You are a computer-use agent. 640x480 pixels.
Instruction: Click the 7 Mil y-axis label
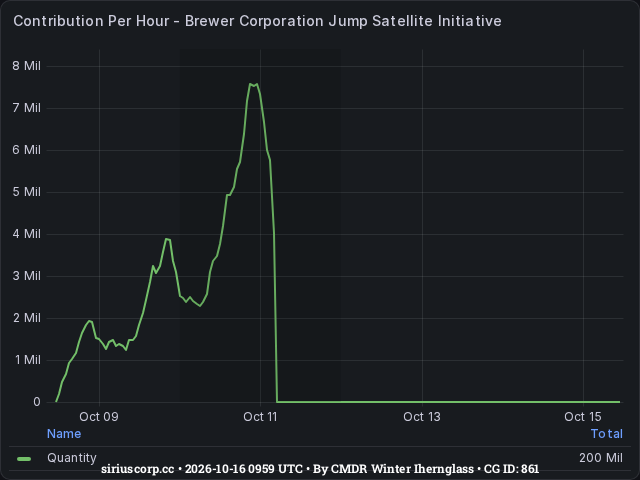coord(27,108)
